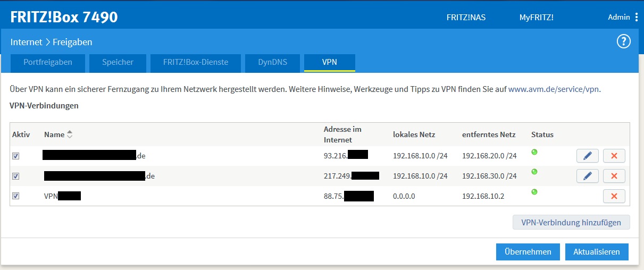Click the Adresse im Internet column header
This screenshot has width=644, height=270.
(x=342, y=135)
